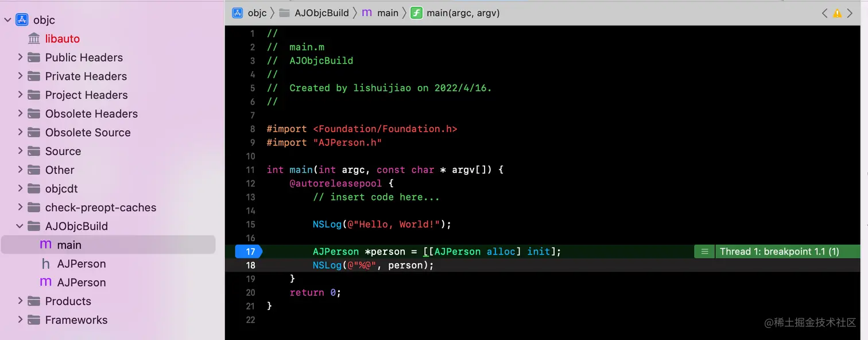The height and width of the screenshot is (340, 868).
Task: Collapse the AJObjcBuild folder chevron
Action: [x=20, y=226]
